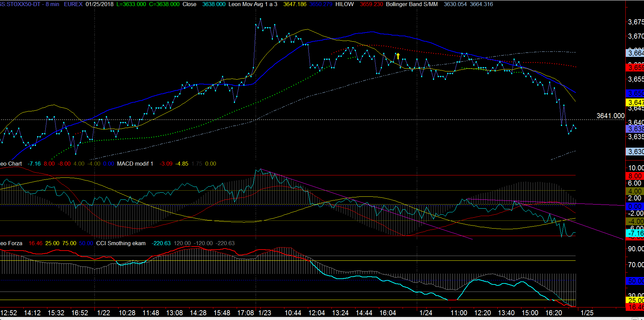Select the 3,655 price axis label
644x320 pixels.
(x=636, y=79)
